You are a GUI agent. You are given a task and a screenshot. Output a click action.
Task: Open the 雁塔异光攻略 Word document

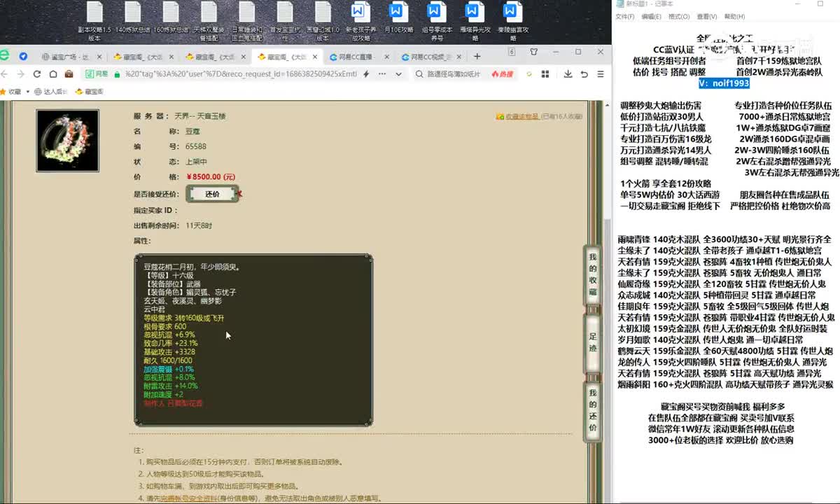pos(474,21)
